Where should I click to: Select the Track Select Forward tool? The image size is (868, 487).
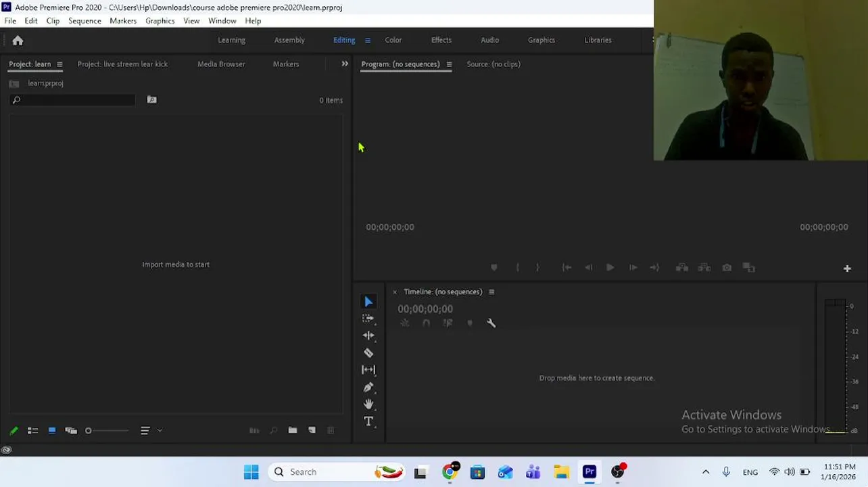(x=368, y=318)
